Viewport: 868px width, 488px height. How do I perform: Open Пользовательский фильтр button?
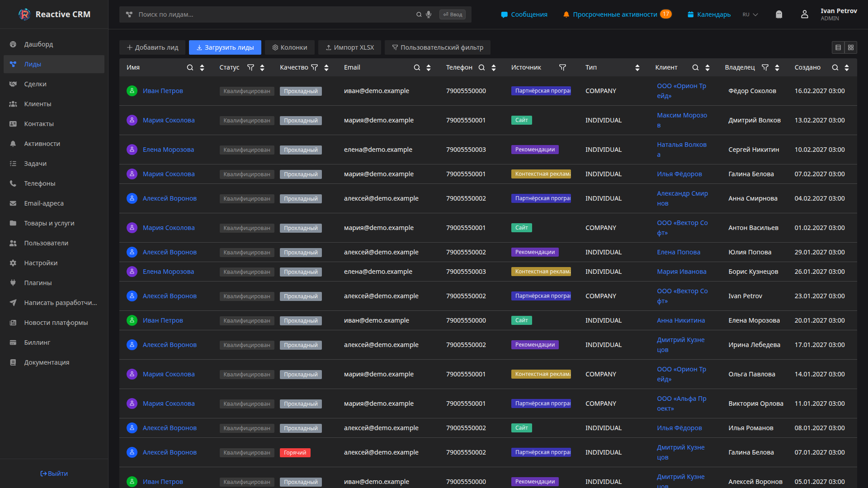tap(438, 47)
